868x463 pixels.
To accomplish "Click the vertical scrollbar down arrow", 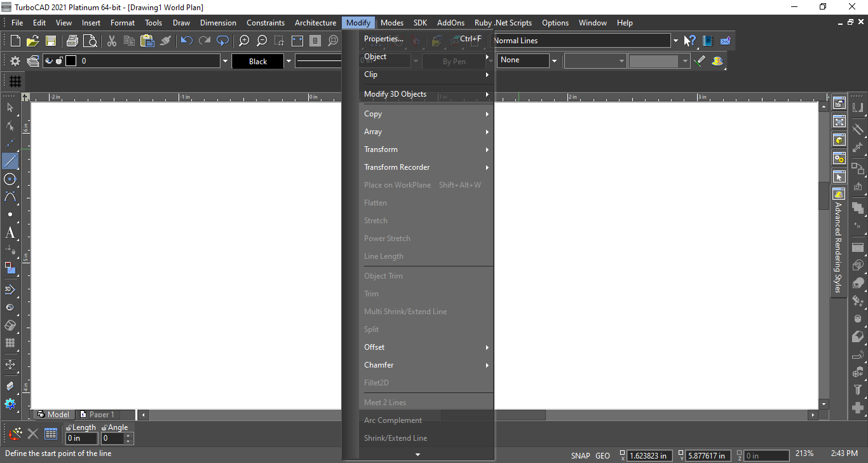I will pos(824,404).
